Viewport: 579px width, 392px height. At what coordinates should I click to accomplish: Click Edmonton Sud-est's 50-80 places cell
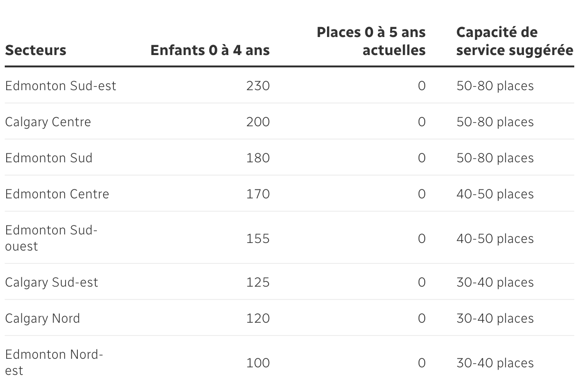coord(495,86)
